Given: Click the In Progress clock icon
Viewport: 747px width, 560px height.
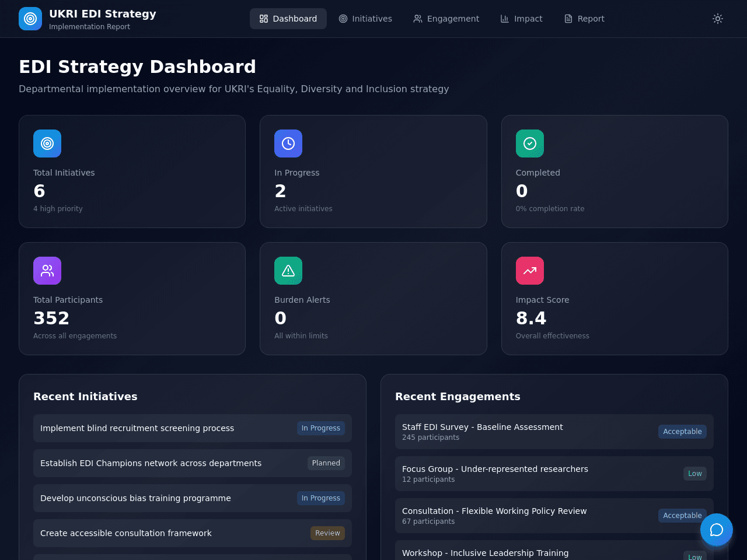Looking at the screenshot, I should pos(288,143).
